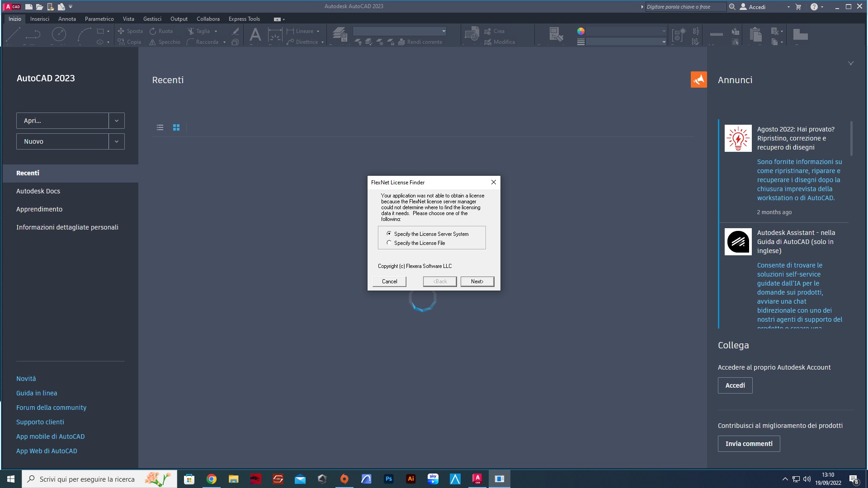Click Next in FlexNet License Finder
Image resolution: width=868 pixels, height=488 pixels.
(477, 282)
